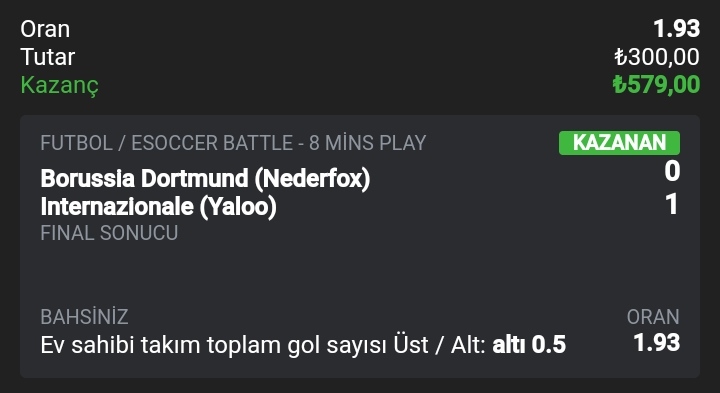Click the stake amount ₺300,00
Viewport: 720px width, 393px height.
click(x=657, y=57)
